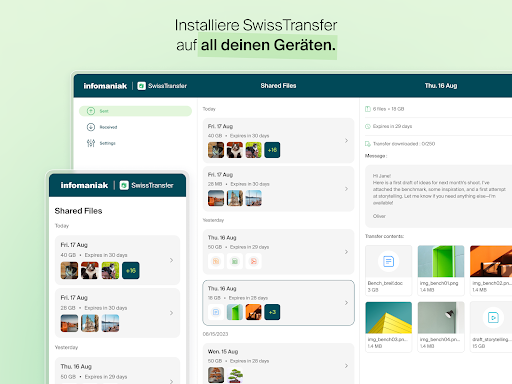Screen dimensions: 512x384
Task: Tap phone chevron on Fri. 17 Aug 28 GB
Action: click(x=171, y=313)
